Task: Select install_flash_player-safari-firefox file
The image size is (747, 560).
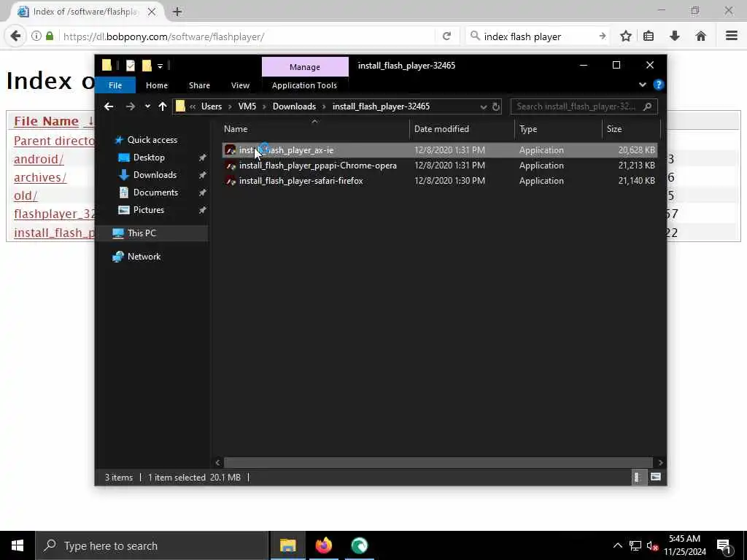Action: tap(301, 181)
